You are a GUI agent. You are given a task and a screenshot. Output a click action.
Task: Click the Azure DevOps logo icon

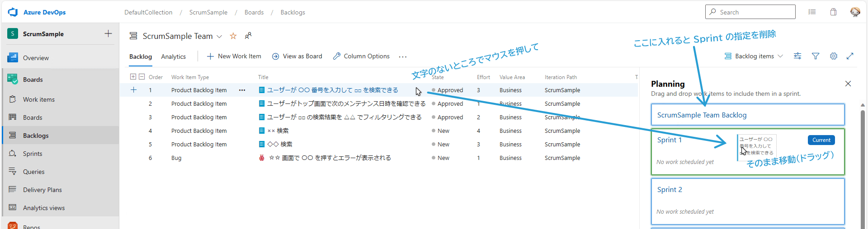coord(13,12)
